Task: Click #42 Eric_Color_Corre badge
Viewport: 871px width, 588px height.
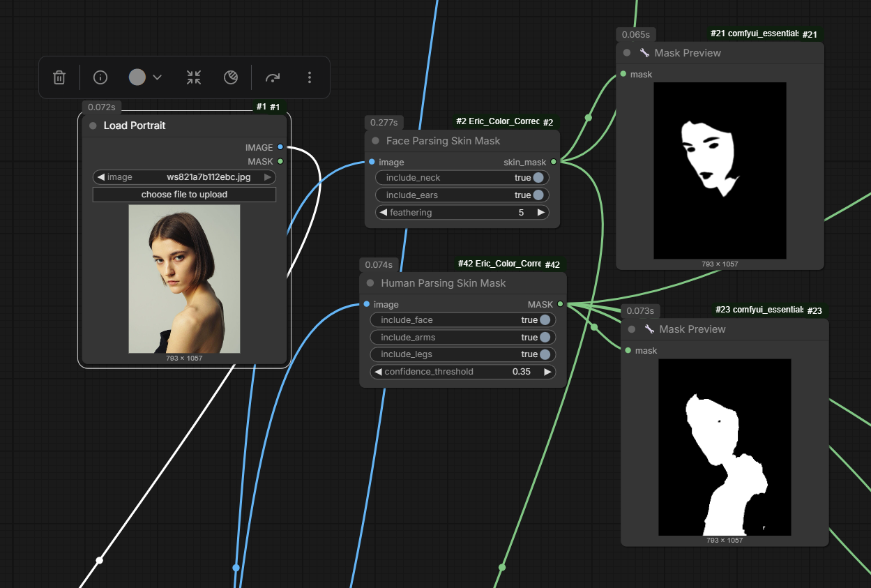Action: (x=499, y=264)
